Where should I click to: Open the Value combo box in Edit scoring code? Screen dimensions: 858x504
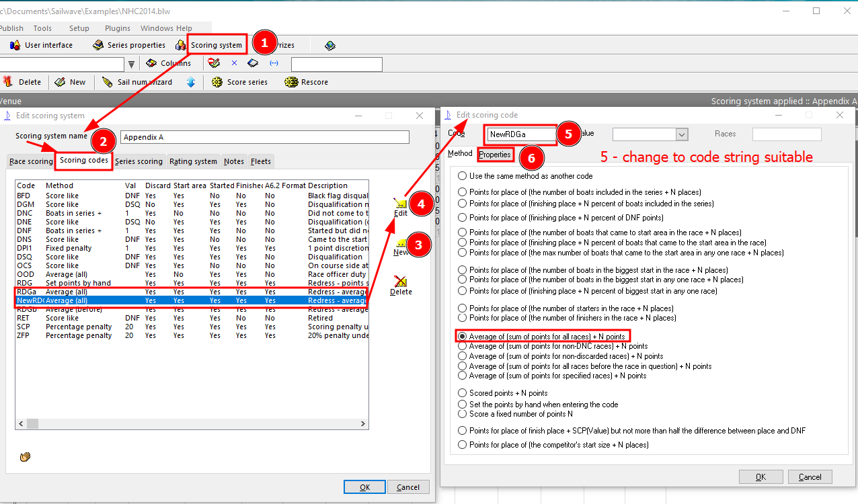point(650,134)
